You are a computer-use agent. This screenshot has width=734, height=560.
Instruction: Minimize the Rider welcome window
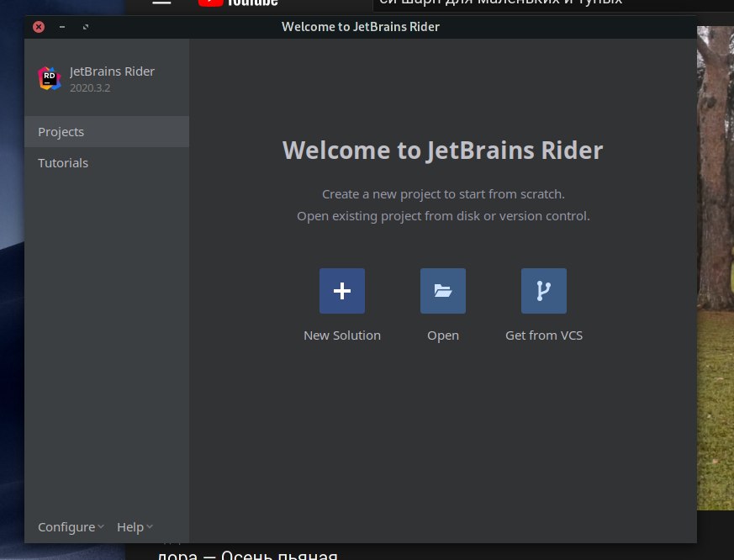pyautogui.click(x=61, y=27)
